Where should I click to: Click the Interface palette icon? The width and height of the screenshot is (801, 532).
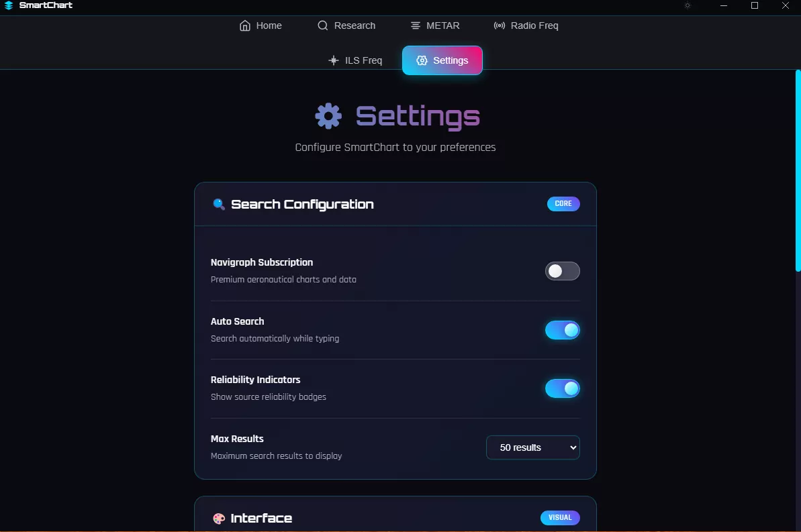click(x=219, y=519)
